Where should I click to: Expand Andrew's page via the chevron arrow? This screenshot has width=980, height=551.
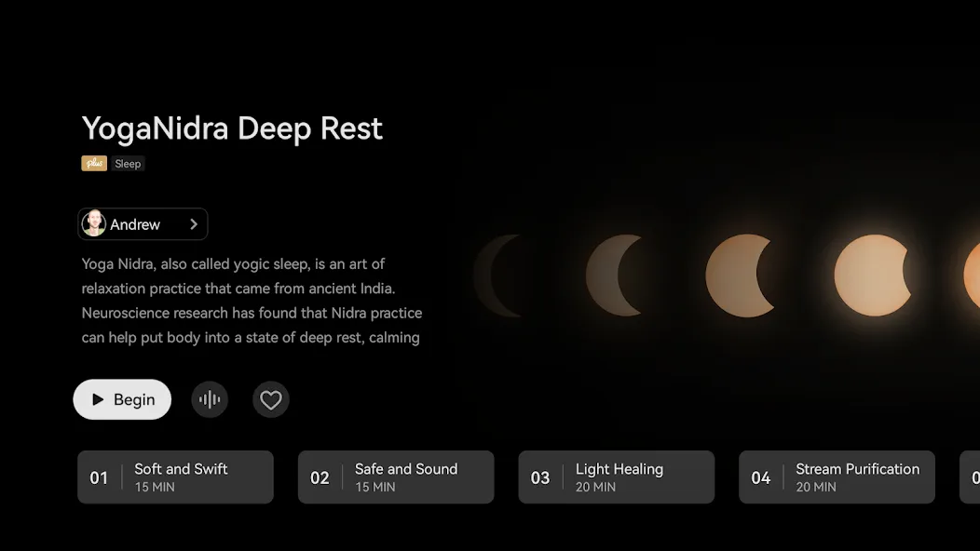[x=194, y=224]
